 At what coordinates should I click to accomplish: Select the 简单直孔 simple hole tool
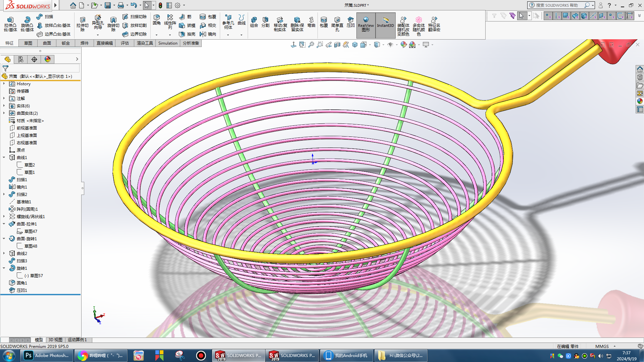point(337,24)
